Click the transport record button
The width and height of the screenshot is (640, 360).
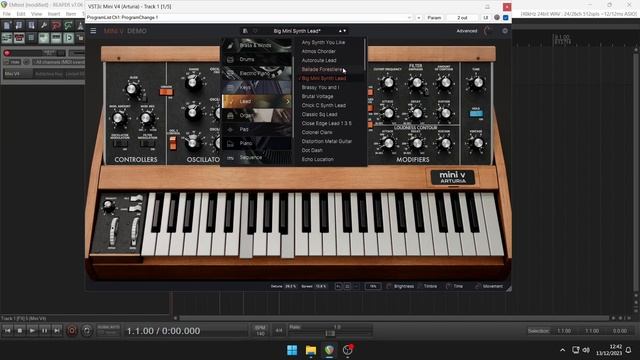pyautogui.click(x=71, y=331)
